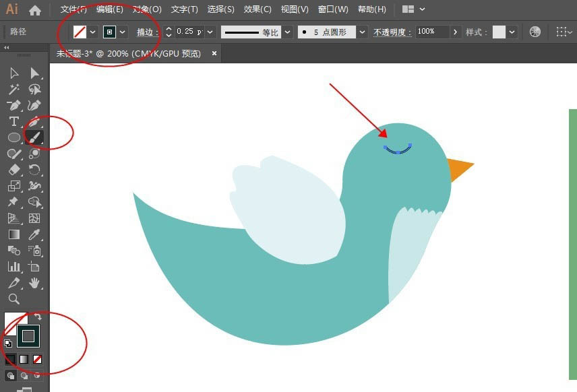Open the 选择(S) menu
The width and height of the screenshot is (577, 392).
click(x=221, y=9)
